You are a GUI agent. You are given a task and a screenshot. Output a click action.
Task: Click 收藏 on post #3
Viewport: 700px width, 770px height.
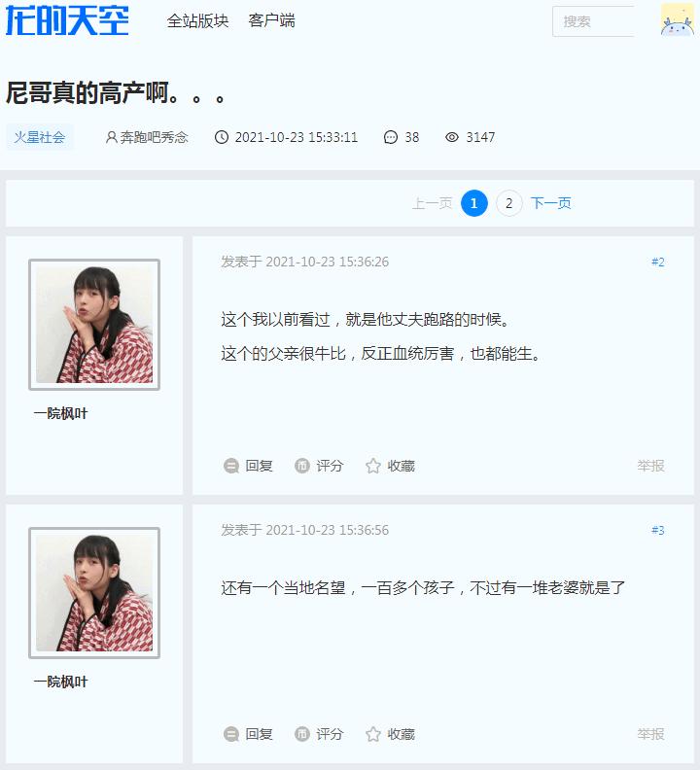[402, 734]
